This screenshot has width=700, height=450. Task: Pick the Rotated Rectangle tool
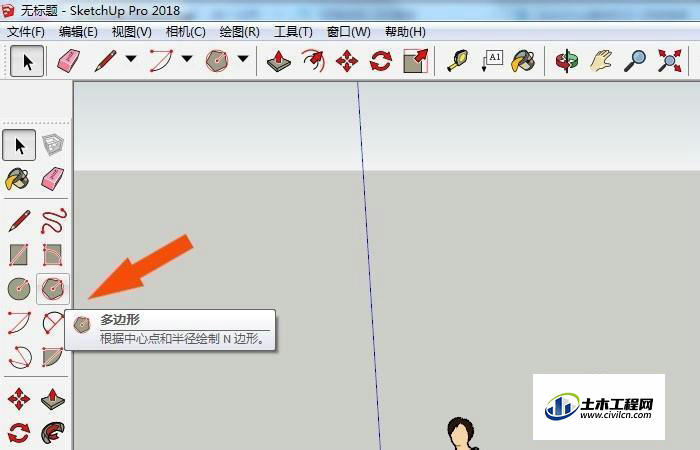coord(53,255)
